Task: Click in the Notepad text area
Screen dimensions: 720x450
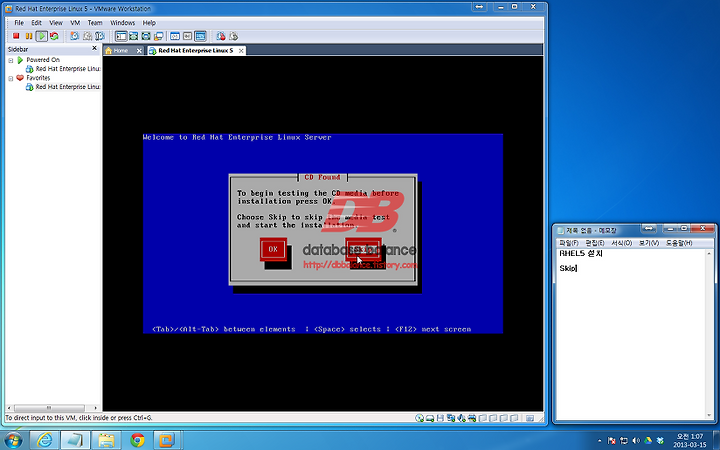Action: tap(630, 334)
